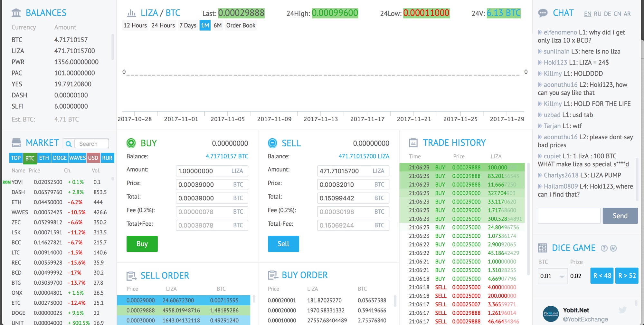Click the Sell Order list icon
644x325 pixels.
(x=131, y=276)
